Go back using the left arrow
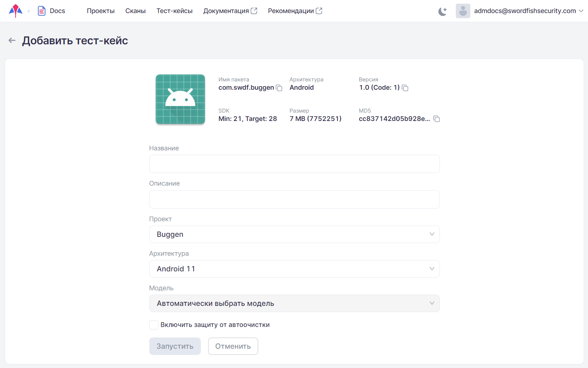 pos(12,40)
